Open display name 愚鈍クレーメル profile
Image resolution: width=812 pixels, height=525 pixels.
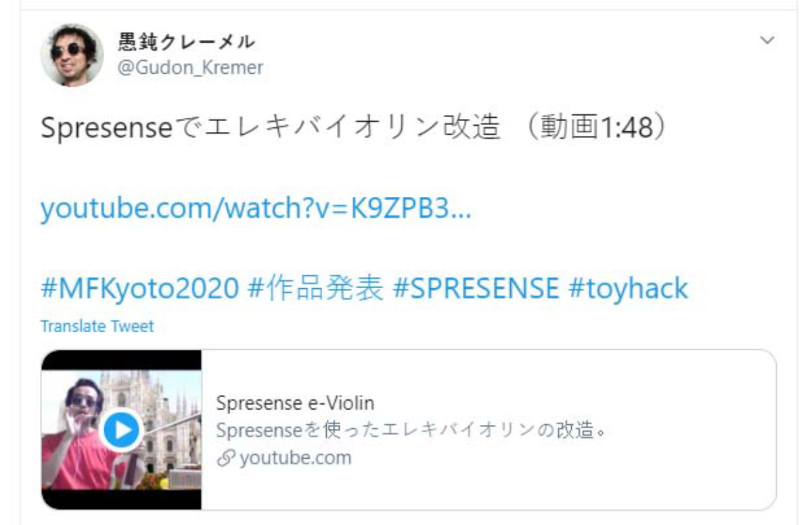pyautogui.click(x=187, y=42)
